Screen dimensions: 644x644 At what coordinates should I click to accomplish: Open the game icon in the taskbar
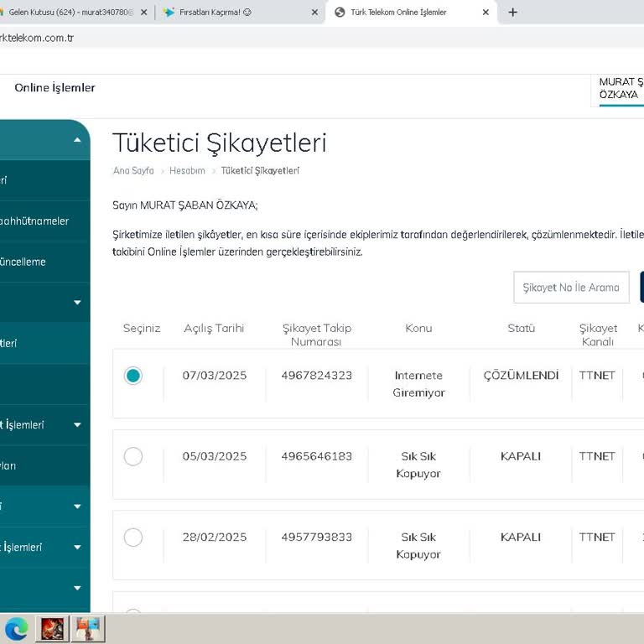pos(52,629)
